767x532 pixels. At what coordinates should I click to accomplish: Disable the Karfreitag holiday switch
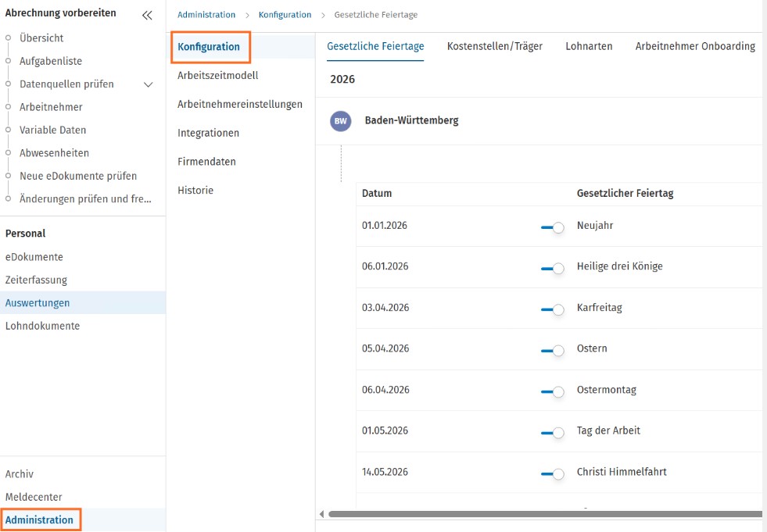[x=552, y=309]
